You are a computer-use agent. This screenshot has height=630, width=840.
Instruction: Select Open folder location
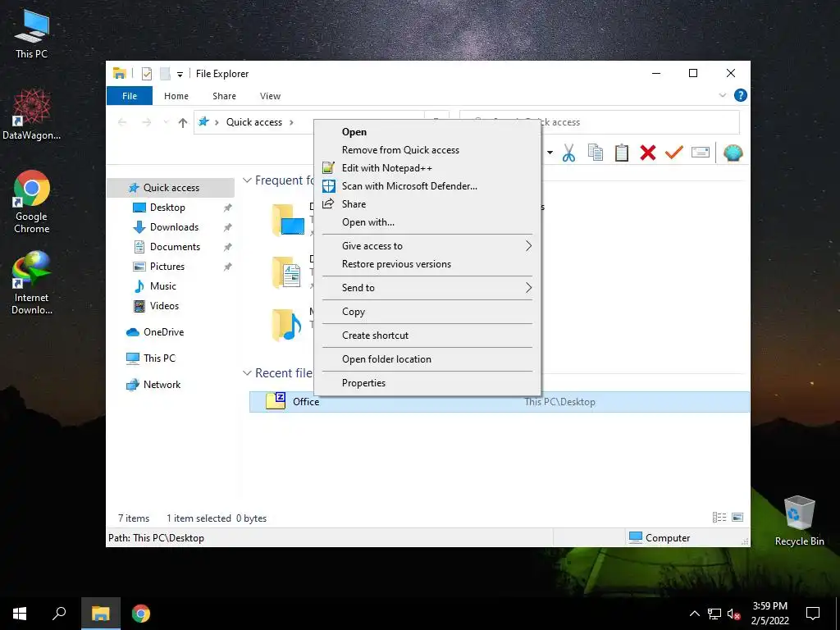tap(427, 359)
